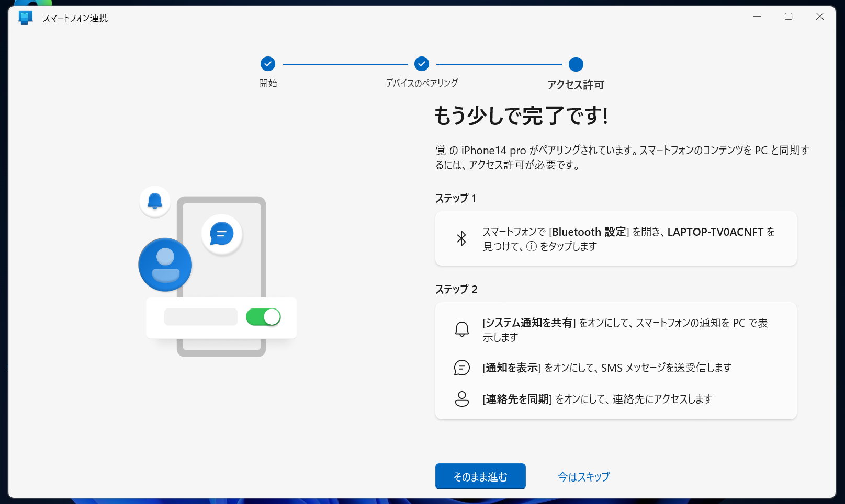The height and width of the screenshot is (504, 845).
Task: Close the スマートフォン連携 window
Action: coord(820,17)
